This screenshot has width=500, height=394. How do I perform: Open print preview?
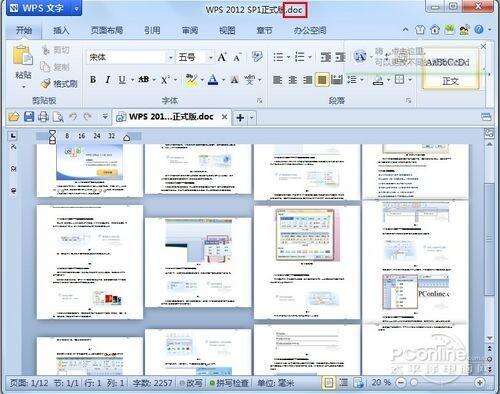point(58,117)
